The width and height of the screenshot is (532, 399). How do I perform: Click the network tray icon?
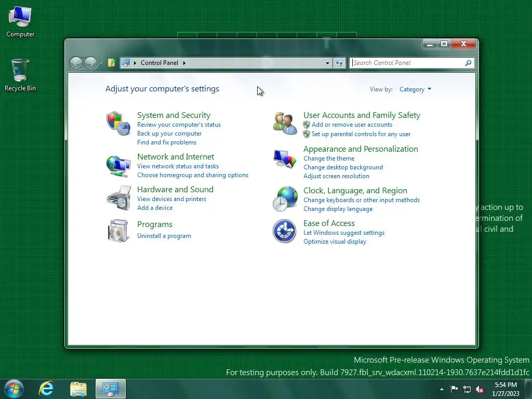pyautogui.click(x=467, y=390)
